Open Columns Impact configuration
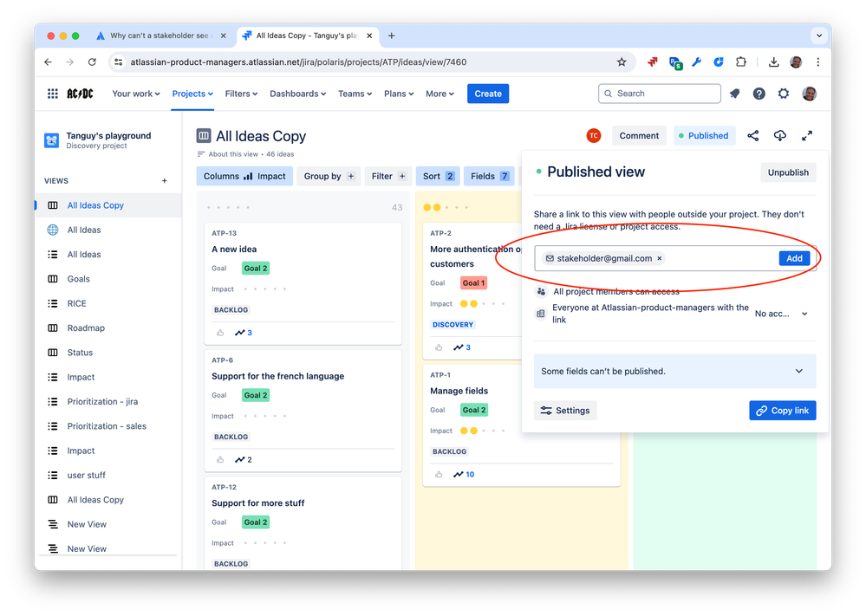 pyautogui.click(x=244, y=176)
